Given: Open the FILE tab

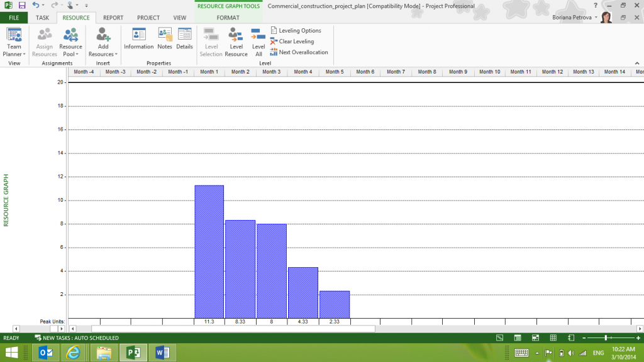Looking at the screenshot, I should (14, 18).
